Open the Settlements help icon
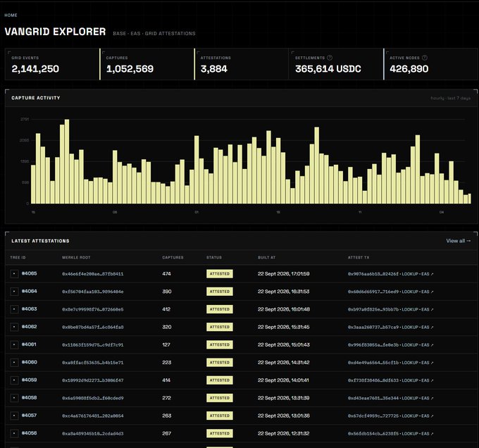The height and width of the screenshot is (448, 479). pyautogui.click(x=330, y=58)
